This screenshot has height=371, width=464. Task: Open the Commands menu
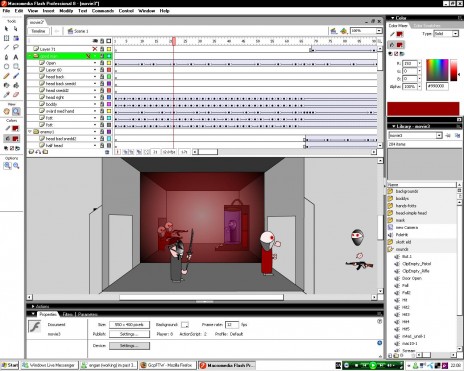[x=103, y=11]
